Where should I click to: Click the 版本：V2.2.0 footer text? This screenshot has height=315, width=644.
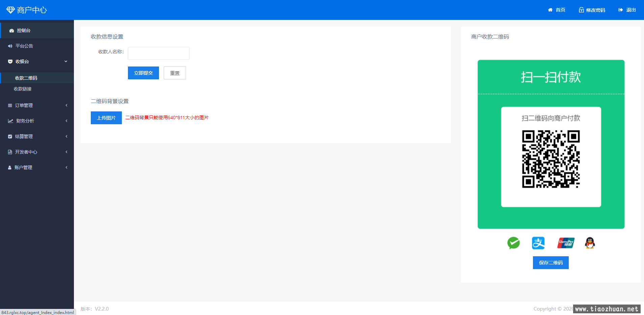(95, 309)
